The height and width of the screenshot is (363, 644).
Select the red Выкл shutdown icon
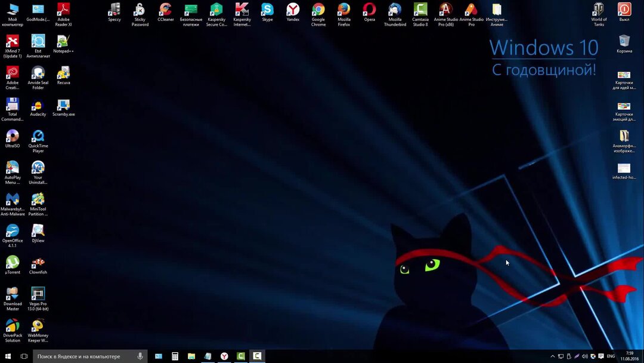(x=624, y=13)
